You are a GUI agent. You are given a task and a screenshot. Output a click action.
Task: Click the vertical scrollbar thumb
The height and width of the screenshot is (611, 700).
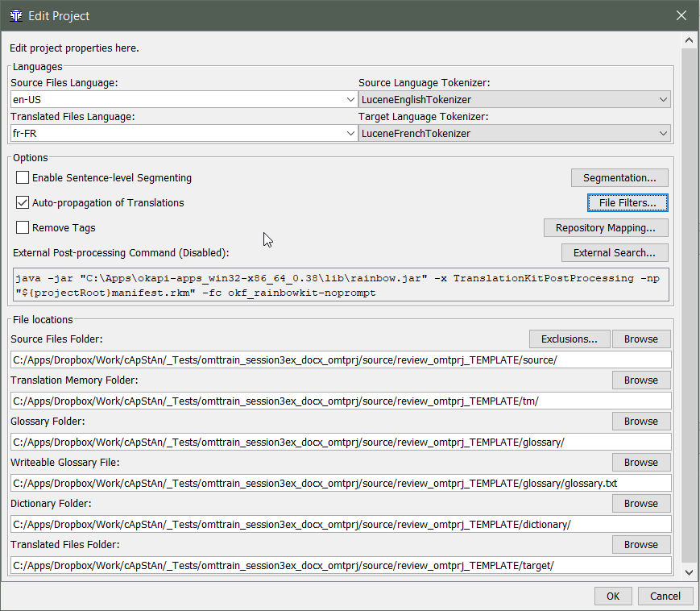coord(689,305)
